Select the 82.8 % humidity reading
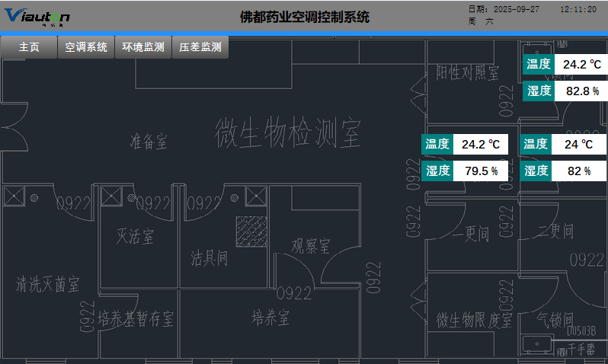 [x=582, y=91]
